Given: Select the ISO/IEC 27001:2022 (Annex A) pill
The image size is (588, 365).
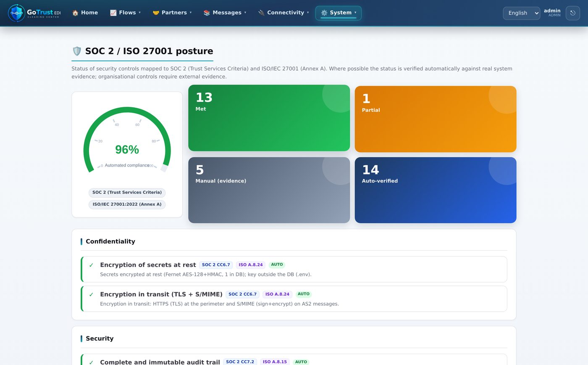Looking at the screenshot, I should 127,204.
